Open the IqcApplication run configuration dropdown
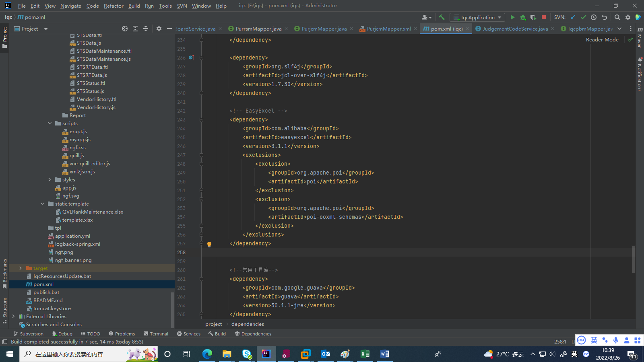The image size is (644, 362). [x=478, y=17]
